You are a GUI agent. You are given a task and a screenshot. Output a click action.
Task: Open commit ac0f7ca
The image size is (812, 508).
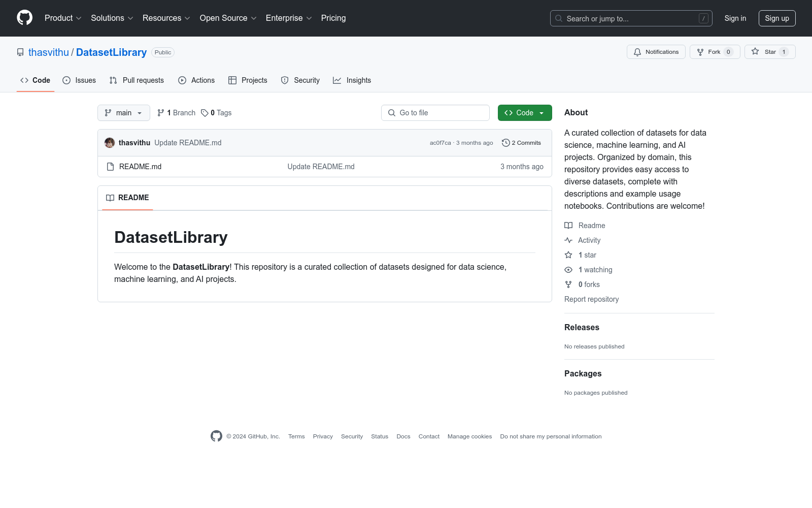click(440, 143)
